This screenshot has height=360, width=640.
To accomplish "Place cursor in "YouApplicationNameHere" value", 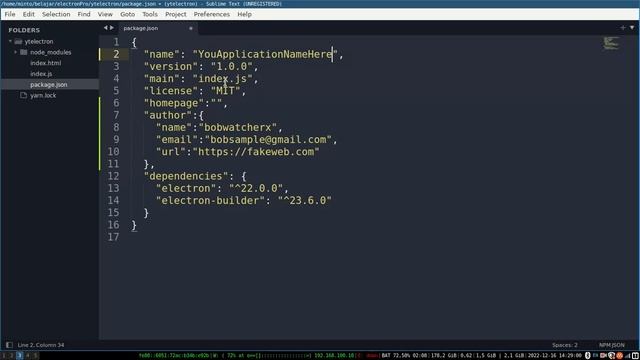I will 265,54.
